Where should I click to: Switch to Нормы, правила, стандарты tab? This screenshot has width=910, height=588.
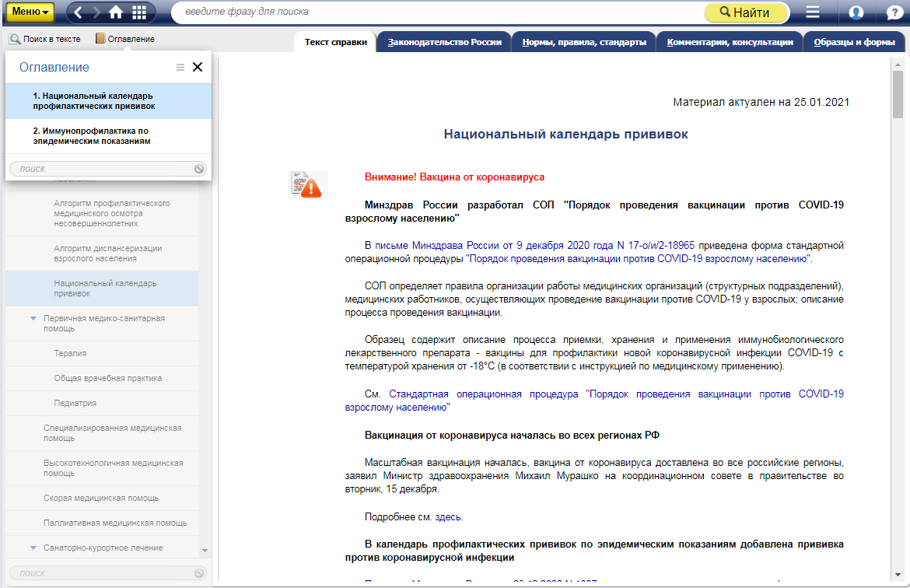click(x=584, y=42)
